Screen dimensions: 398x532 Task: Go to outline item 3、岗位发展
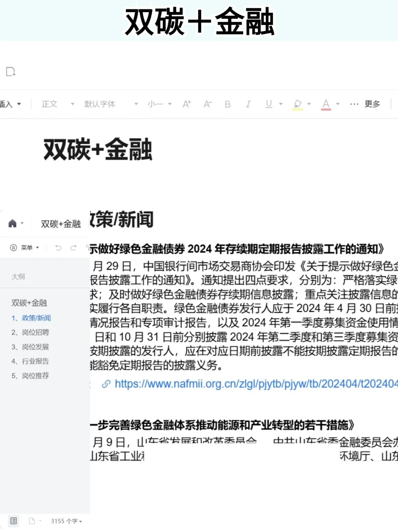[x=30, y=347]
